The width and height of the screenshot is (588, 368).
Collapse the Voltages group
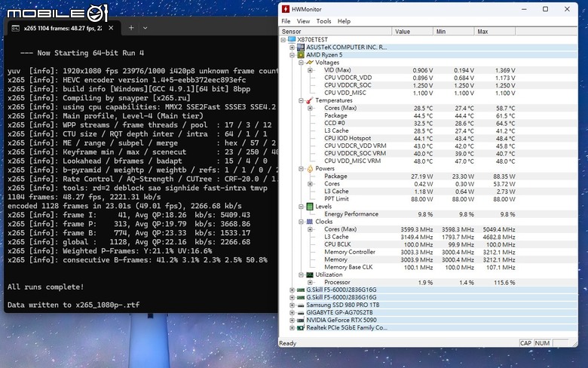pos(301,63)
